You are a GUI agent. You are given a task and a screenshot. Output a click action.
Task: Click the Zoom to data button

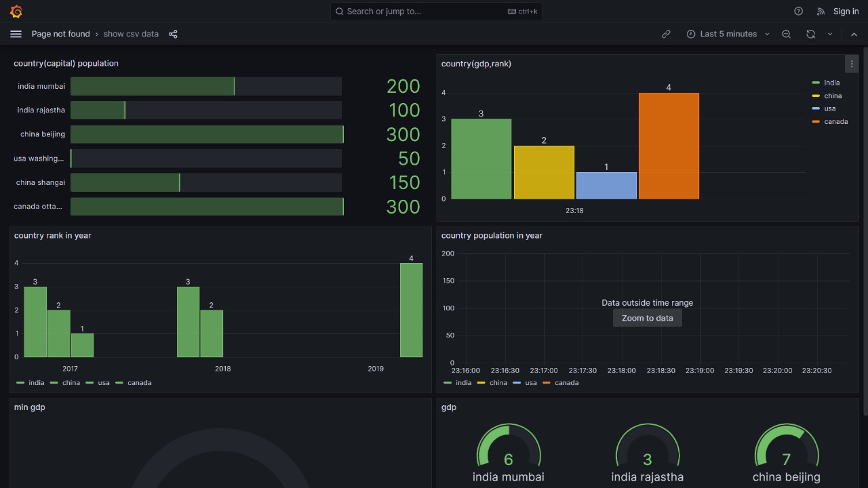pos(648,318)
